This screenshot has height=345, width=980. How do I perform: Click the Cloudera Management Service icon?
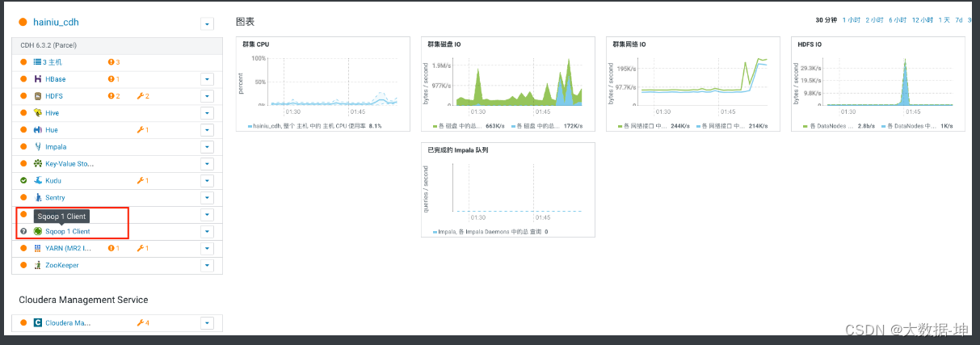(x=38, y=322)
